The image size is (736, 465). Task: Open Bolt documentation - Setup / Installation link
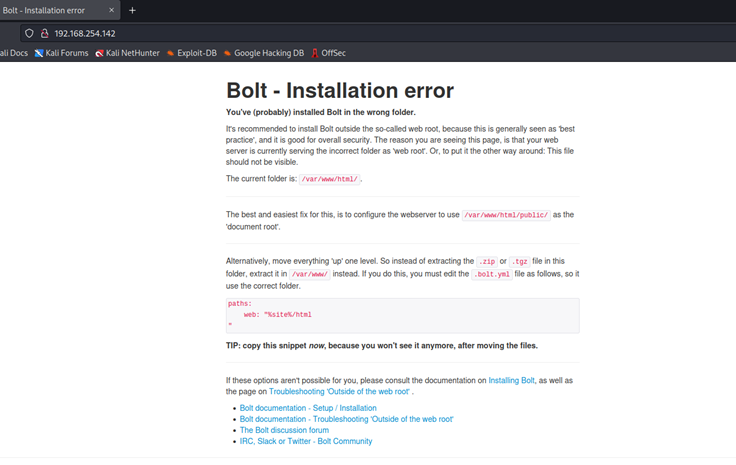tap(308, 408)
